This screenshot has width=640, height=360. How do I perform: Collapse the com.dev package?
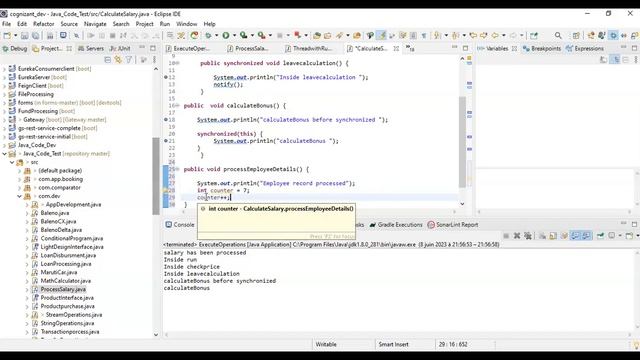[19, 196]
